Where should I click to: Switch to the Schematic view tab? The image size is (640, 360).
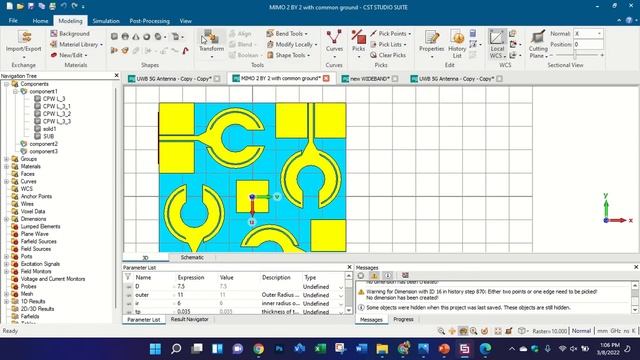pos(192,258)
